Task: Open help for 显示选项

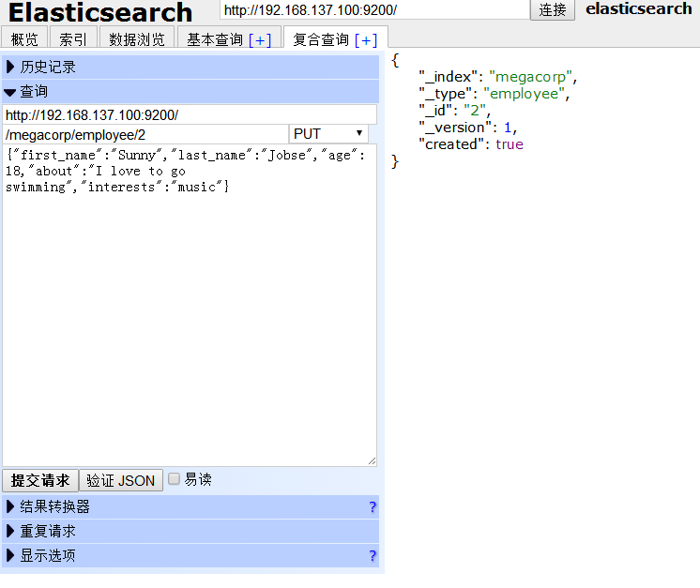Action: click(x=373, y=556)
